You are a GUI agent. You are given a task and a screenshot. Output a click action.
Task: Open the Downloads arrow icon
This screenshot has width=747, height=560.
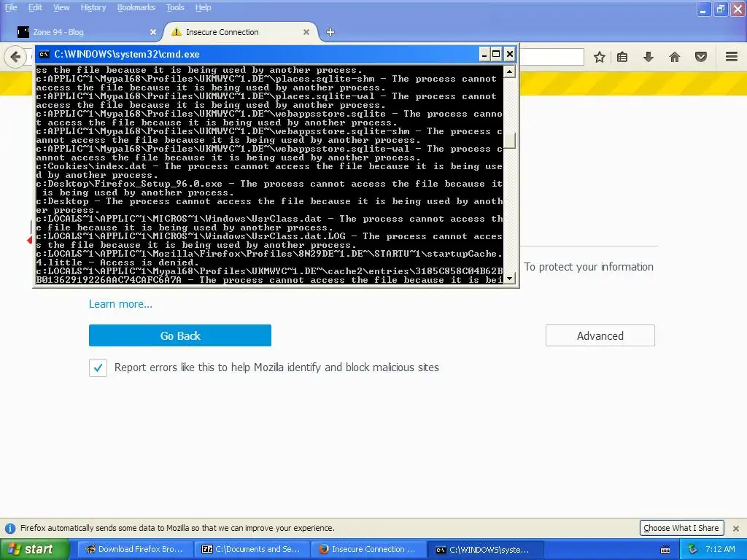649,57
